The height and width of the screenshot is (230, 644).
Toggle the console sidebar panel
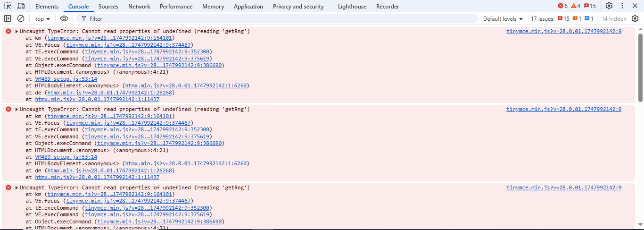point(8,19)
